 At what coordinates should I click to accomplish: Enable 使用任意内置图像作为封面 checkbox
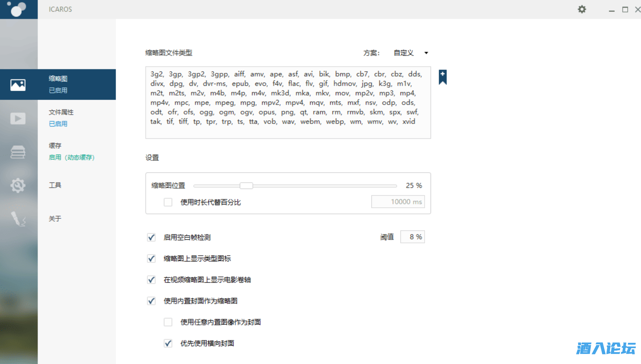[x=168, y=322]
